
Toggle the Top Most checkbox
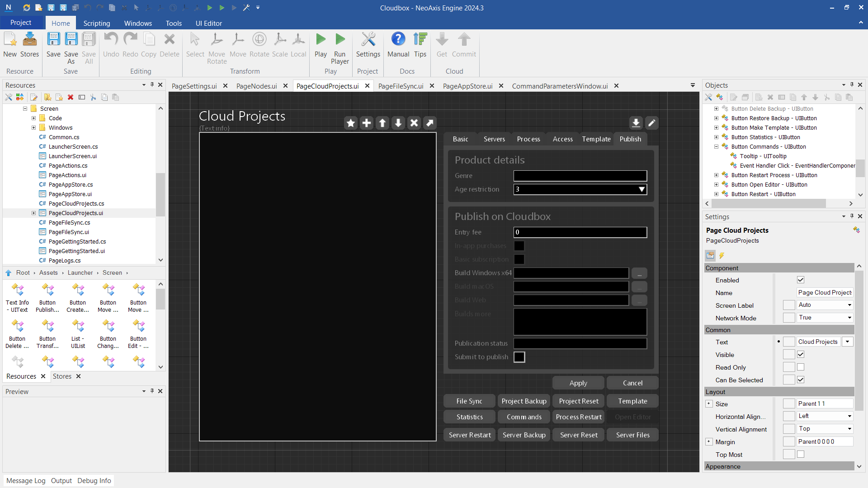pos(801,455)
